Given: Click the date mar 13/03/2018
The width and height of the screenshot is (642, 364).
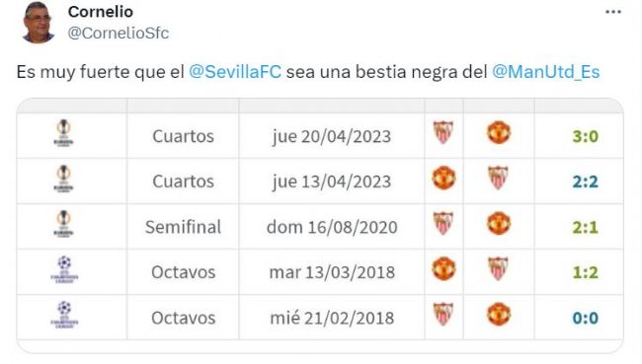Looking at the screenshot, I should (332, 272).
